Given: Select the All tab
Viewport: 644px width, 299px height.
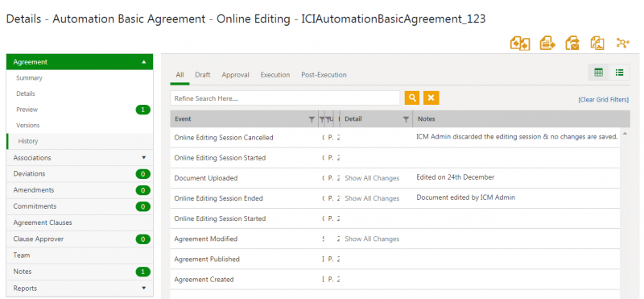Looking at the screenshot, I should (180, 75).
